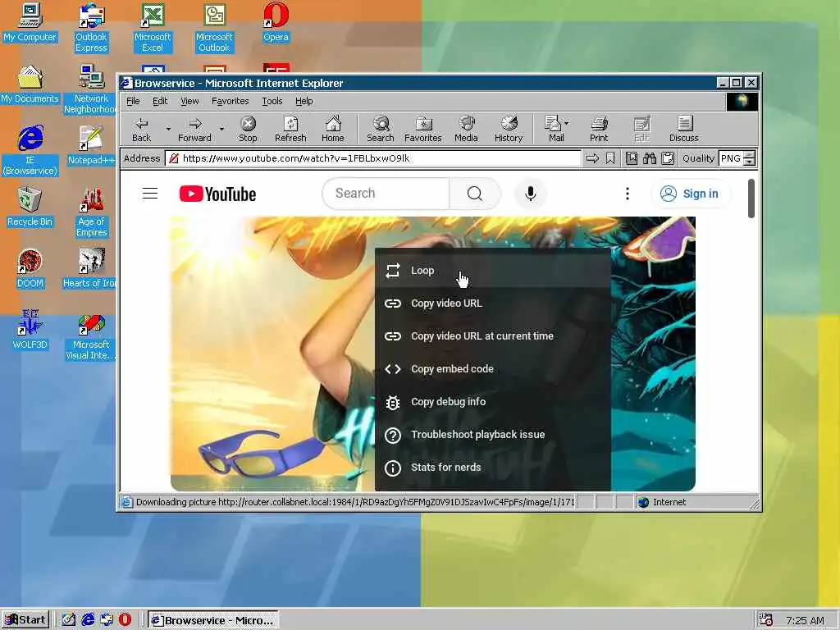Click the Forward toolbar button
This screenshot has height=630, width=840.
click(x=194, y=129)
